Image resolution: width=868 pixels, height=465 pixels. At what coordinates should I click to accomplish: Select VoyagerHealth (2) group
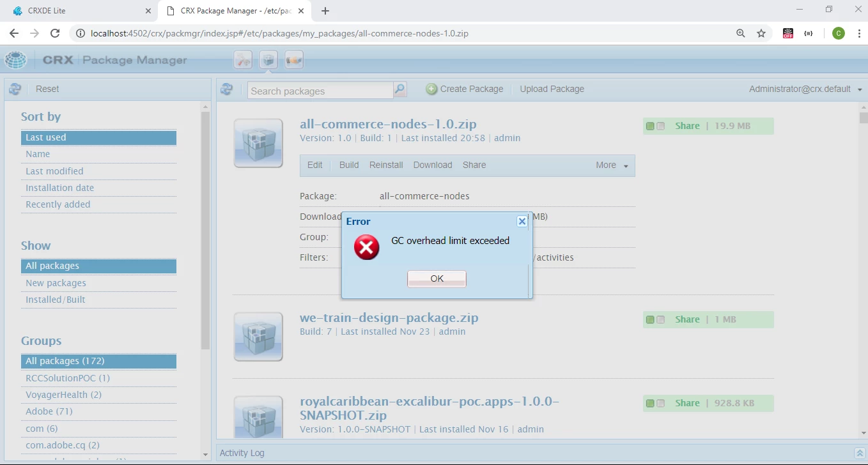98,395
